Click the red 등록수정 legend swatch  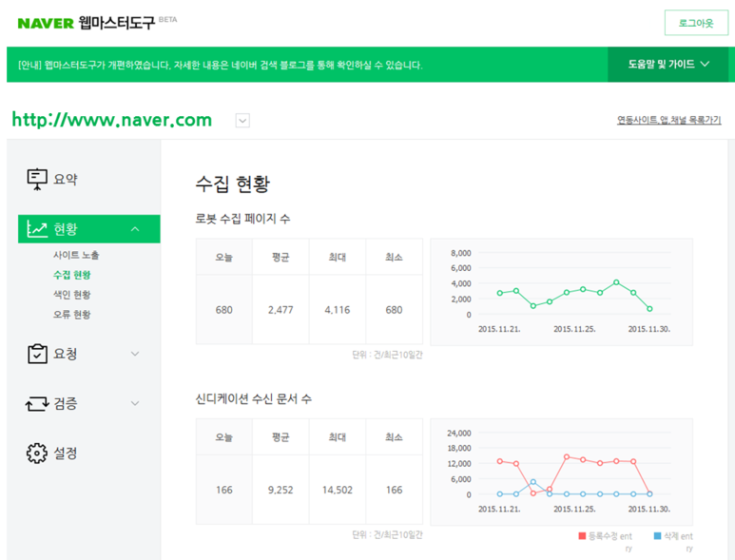point(582,537)
